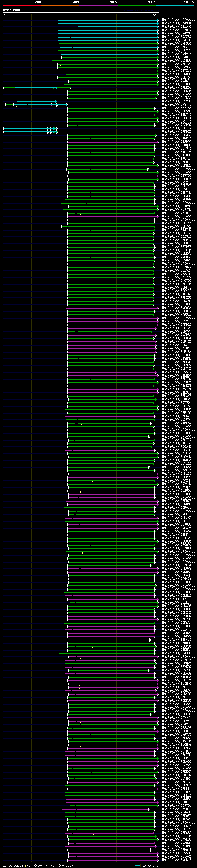Screen dimensions: 197x868
Task: Select label UniRef100_Q2KQA0
Action: pos(177,145)
